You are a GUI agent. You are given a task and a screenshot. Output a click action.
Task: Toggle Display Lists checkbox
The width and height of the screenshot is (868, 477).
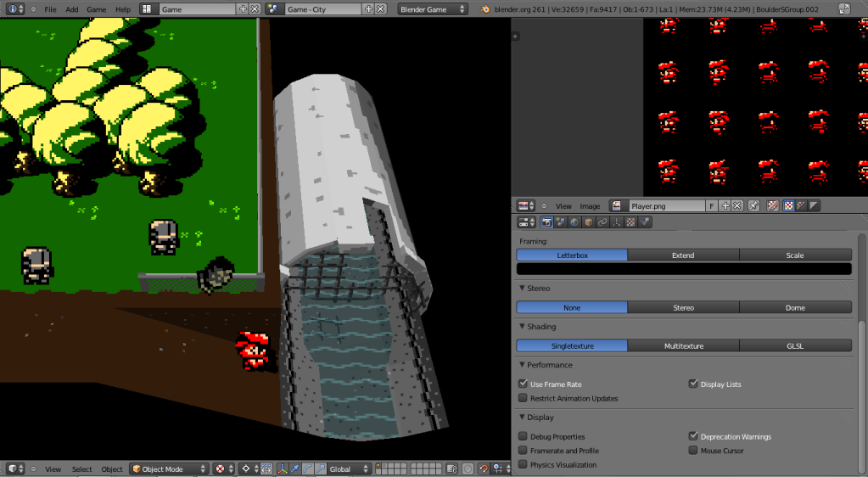coord(693,384)
